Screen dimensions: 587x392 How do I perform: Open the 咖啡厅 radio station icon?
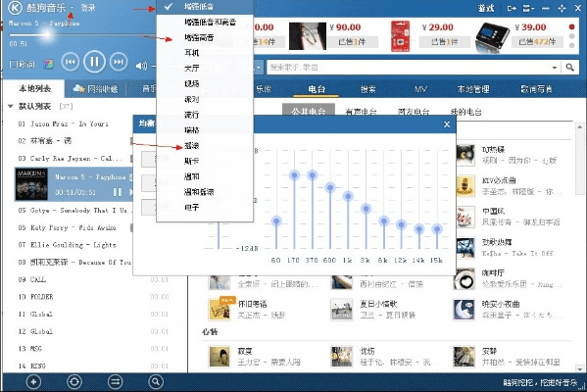point(465,279)
